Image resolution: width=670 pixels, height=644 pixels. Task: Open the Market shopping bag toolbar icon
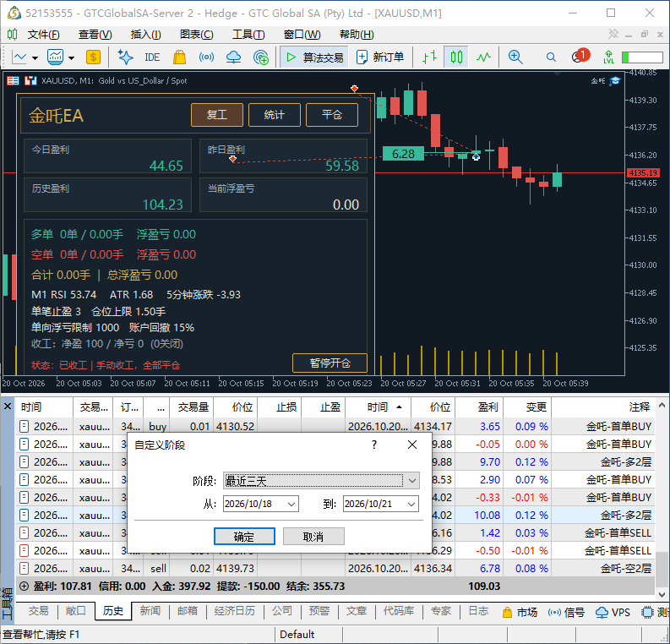pos(179,57)
